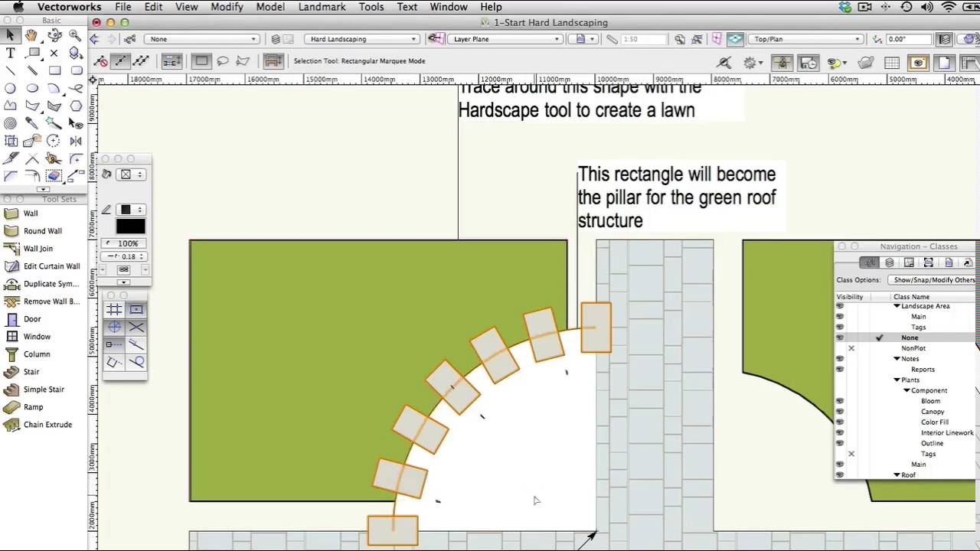The width and height of the screenshot is (980, 551).
Task: Choose Chain Extrude tool
Action: pos(47,425)
